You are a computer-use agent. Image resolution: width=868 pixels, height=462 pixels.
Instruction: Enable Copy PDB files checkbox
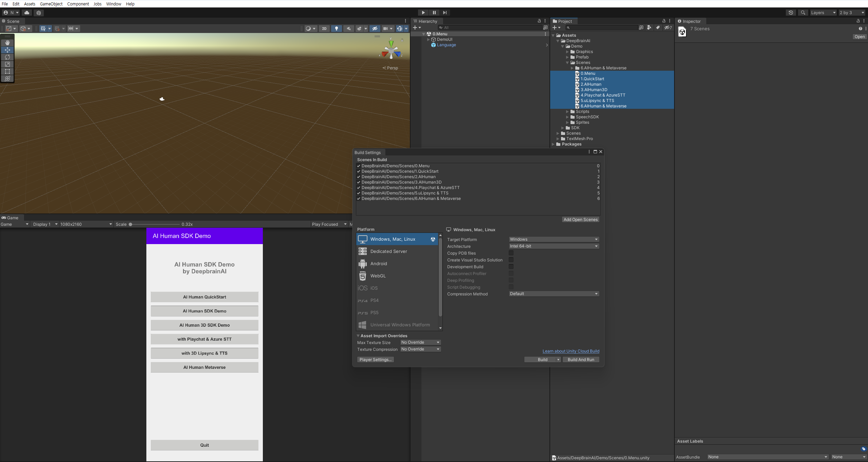511,253
